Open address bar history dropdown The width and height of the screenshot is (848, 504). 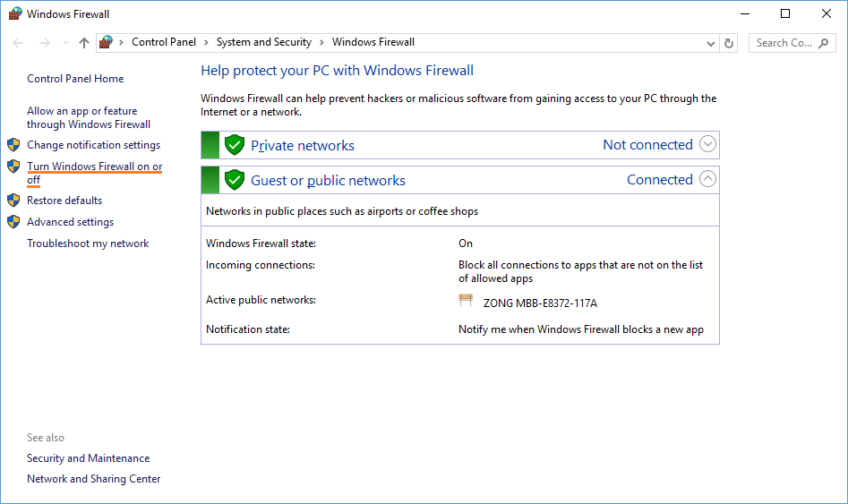[x=711, y=43]
